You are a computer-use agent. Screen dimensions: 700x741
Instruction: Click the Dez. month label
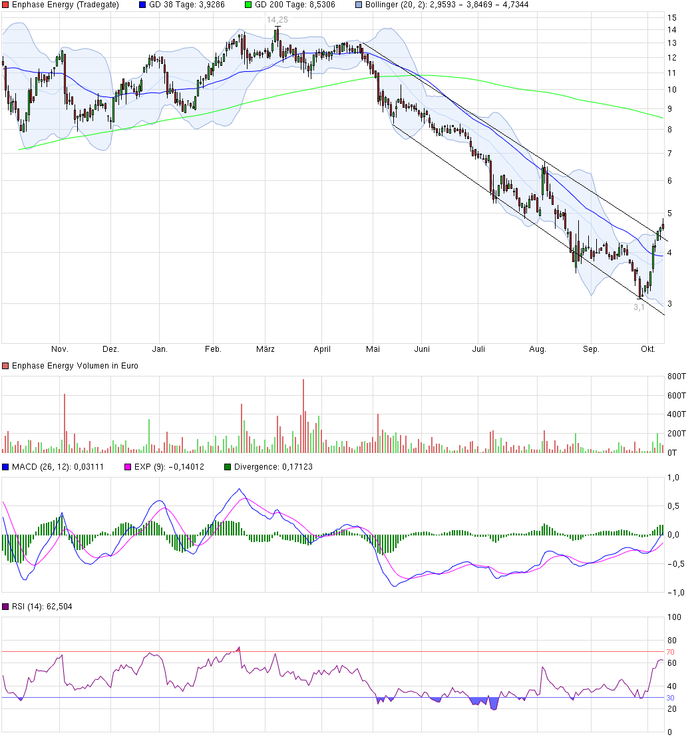click(110, 349)
